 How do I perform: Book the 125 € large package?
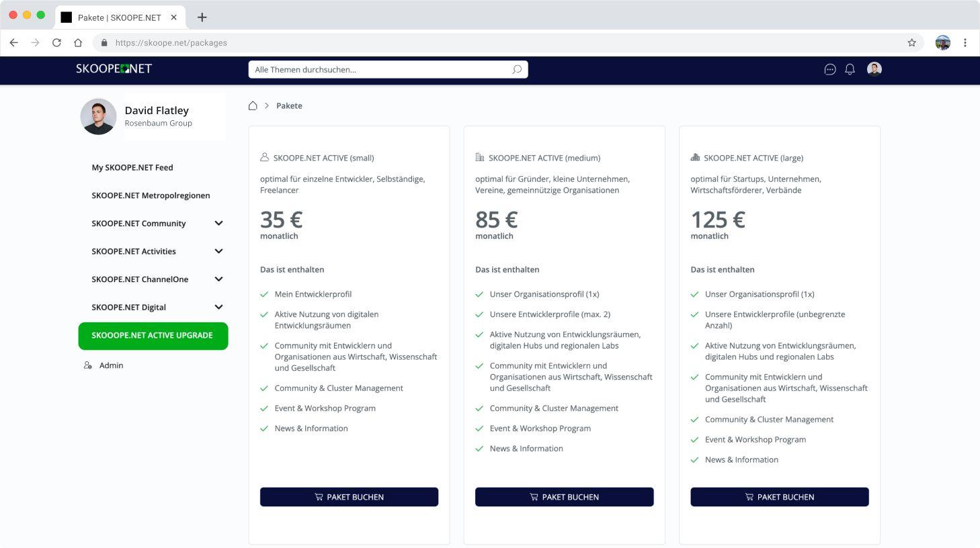(x=780, y=497)
